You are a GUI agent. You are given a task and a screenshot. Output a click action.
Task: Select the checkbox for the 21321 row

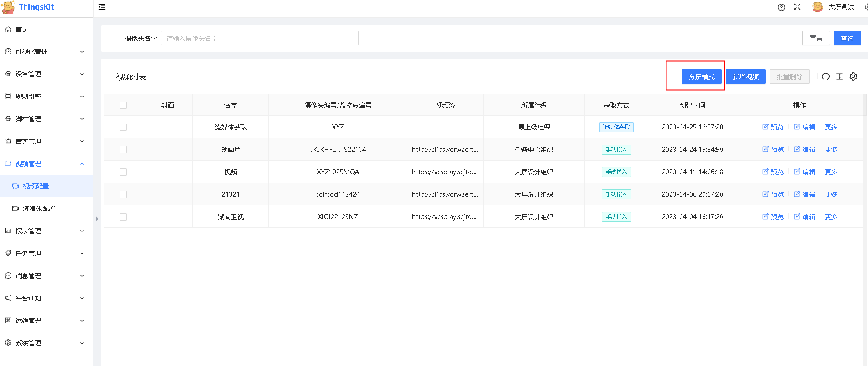(123, 194)
